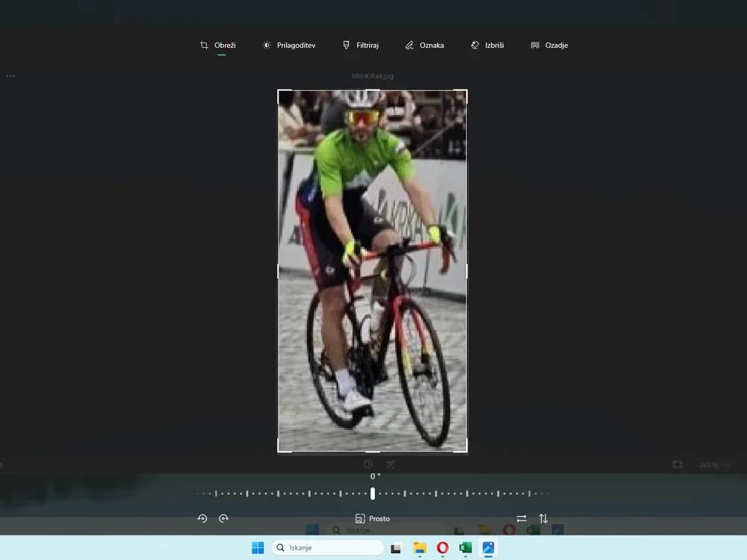Flip the image horizontally
This screenshot has width=747, height=560.
pos(521,518)
